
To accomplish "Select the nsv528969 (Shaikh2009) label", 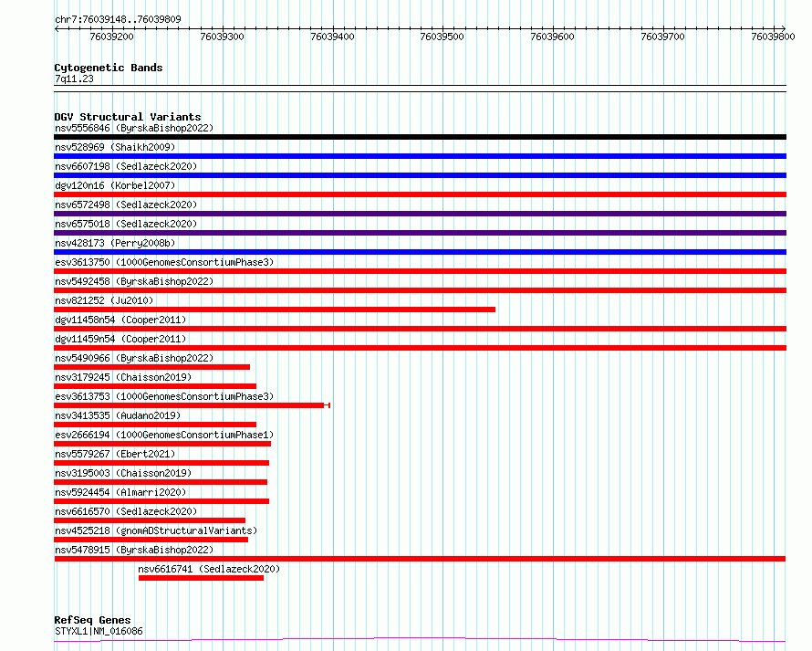I will point(115,147).
